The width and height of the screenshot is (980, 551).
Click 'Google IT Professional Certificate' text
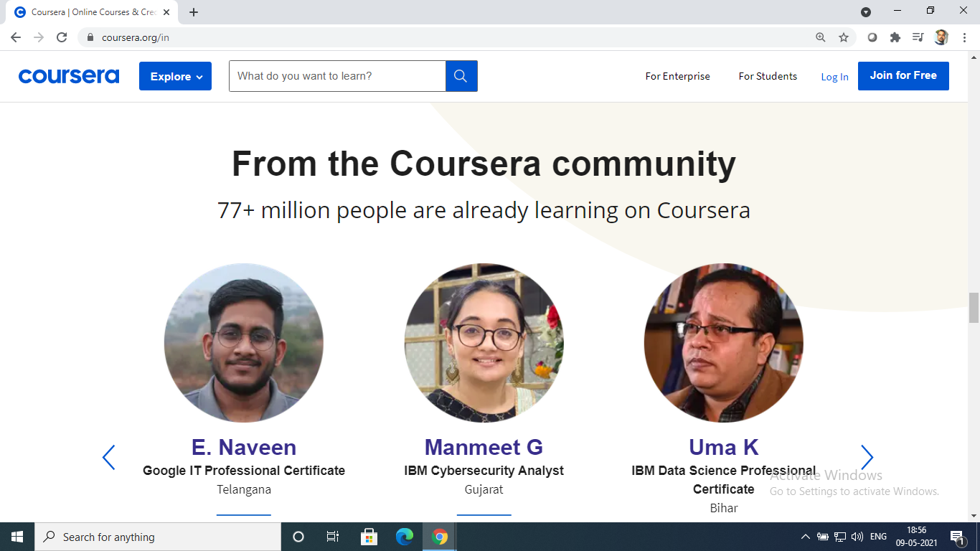coord(244,471)
